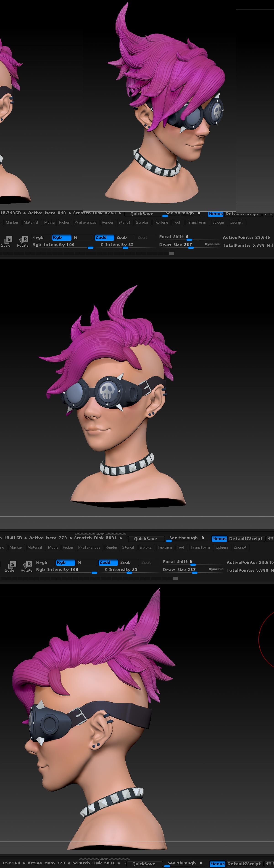This screenshot has height=868, width=274.
Task: Click 'Scratch Disk 5763' status text
Action: (94, 213)
